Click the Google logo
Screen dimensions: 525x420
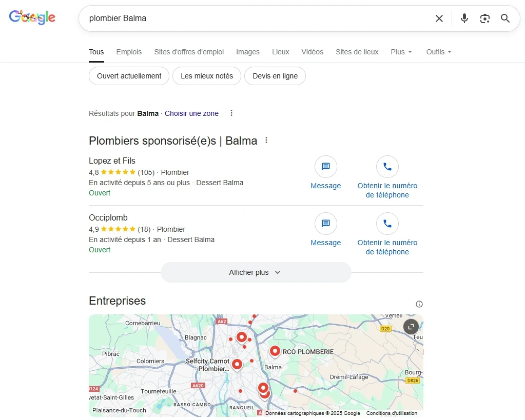32,17
